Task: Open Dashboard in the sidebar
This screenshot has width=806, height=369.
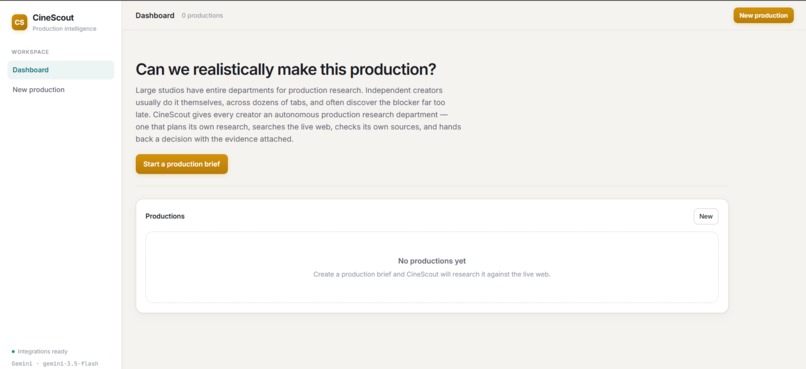Action: click(61, 70)
